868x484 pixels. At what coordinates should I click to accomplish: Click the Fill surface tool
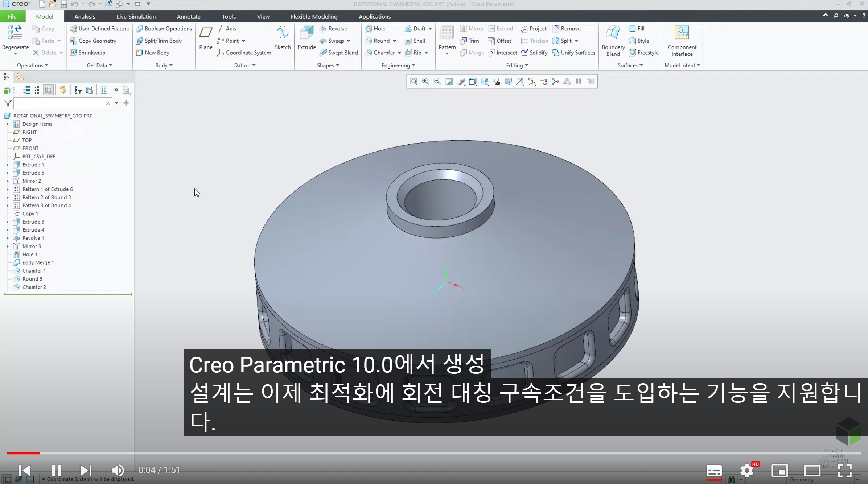[637, 29]
